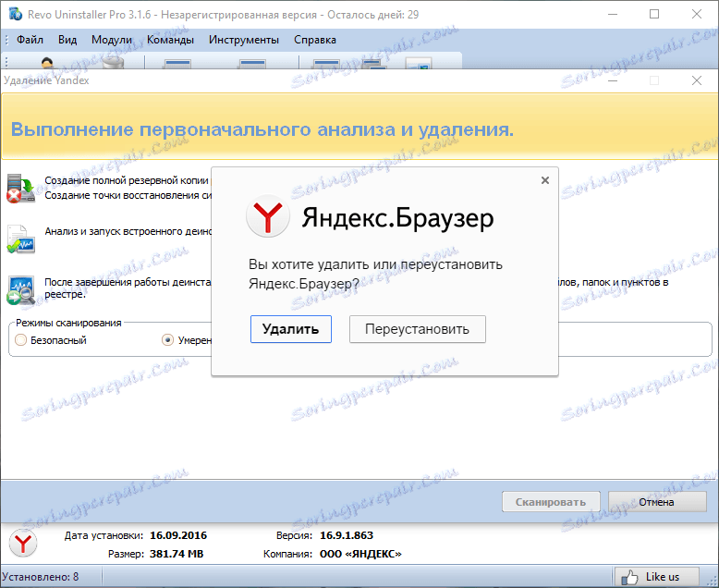Select the Умеренный scan mode radio
This screenshot has height=588, width=719.
(x=167, y=340)
